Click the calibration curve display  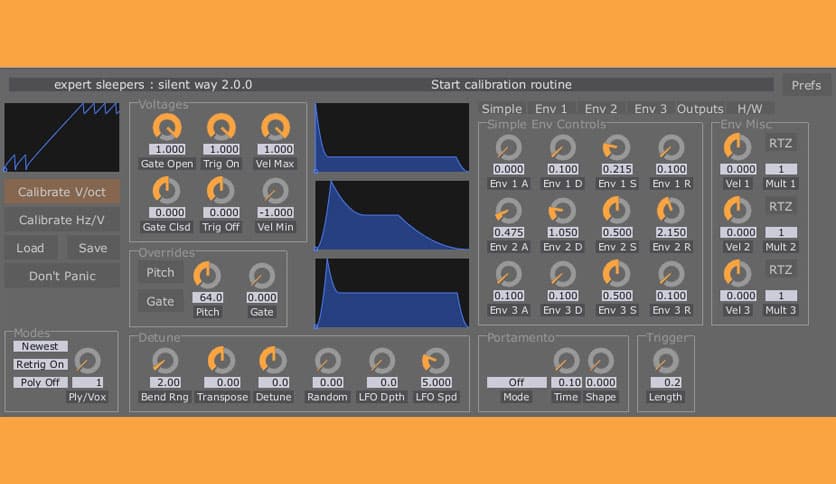(62, 137)
